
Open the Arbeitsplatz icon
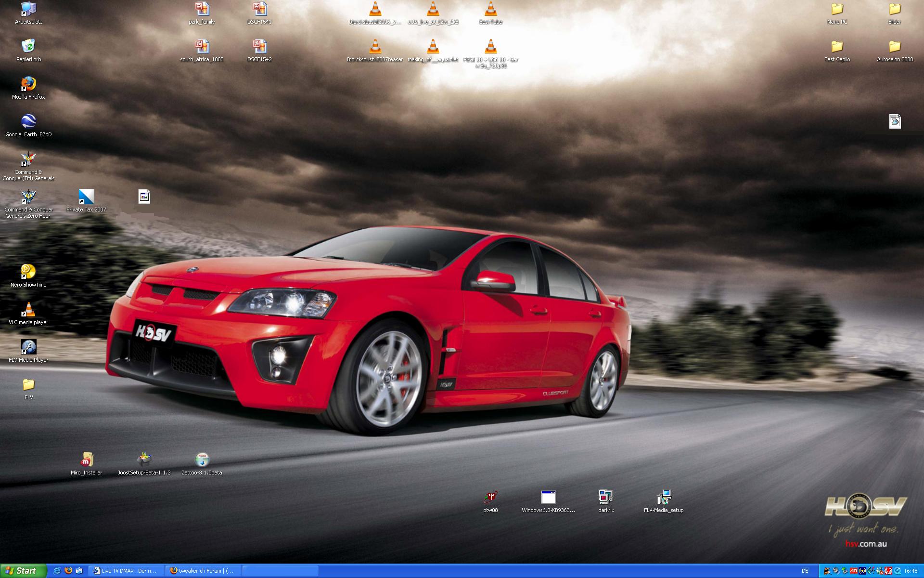pyautogui.click(x=29, y=9)
